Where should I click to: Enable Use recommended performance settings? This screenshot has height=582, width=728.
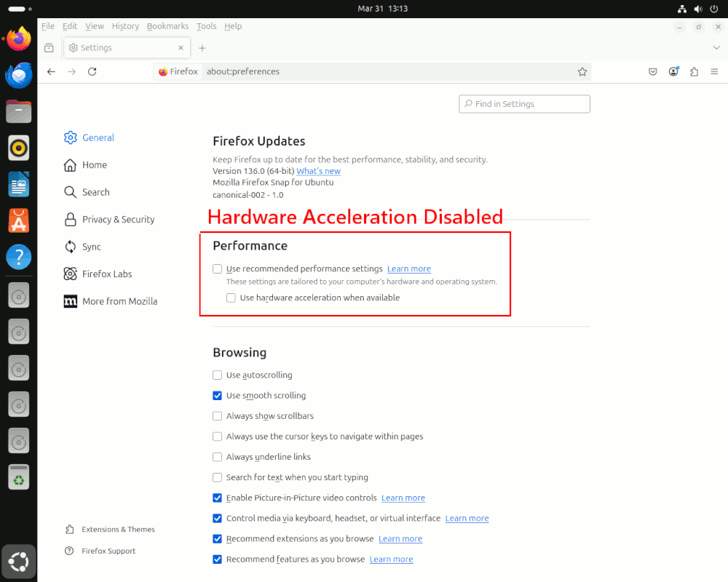click(217, 268)
